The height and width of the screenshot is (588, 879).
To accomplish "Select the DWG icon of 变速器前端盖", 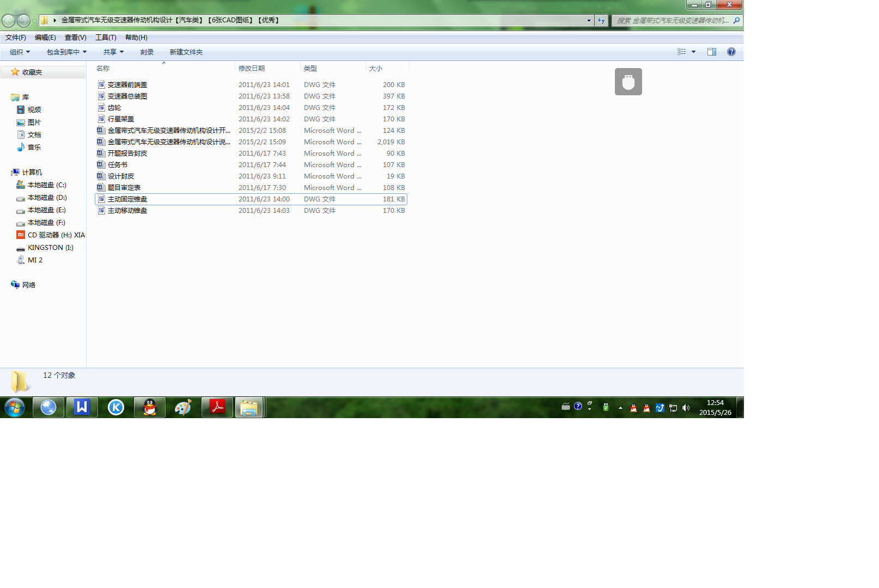I will coord(101,84).
